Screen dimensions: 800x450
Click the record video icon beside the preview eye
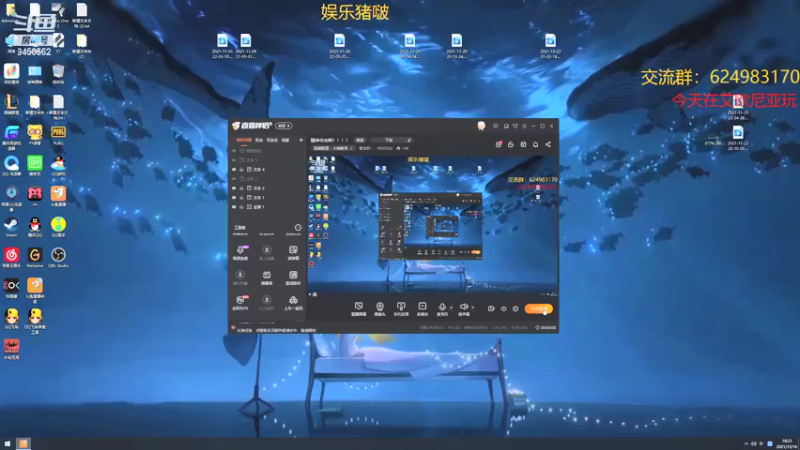tap(491, 309)
